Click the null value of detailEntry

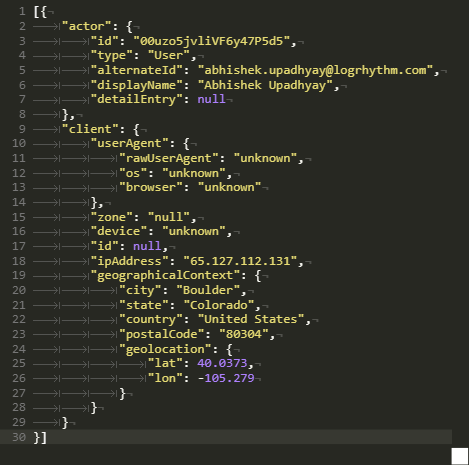(211, 99)
